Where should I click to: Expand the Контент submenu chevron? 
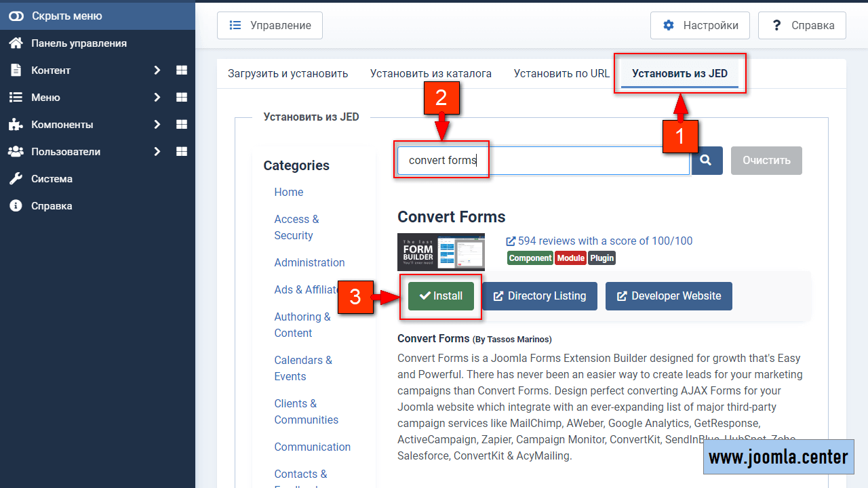[x=157, y=70]
